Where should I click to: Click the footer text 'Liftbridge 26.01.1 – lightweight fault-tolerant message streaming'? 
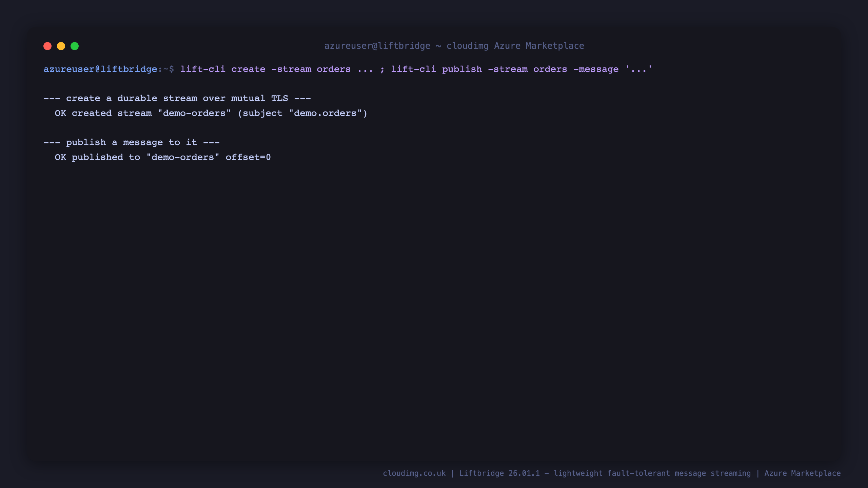[605, 473]
